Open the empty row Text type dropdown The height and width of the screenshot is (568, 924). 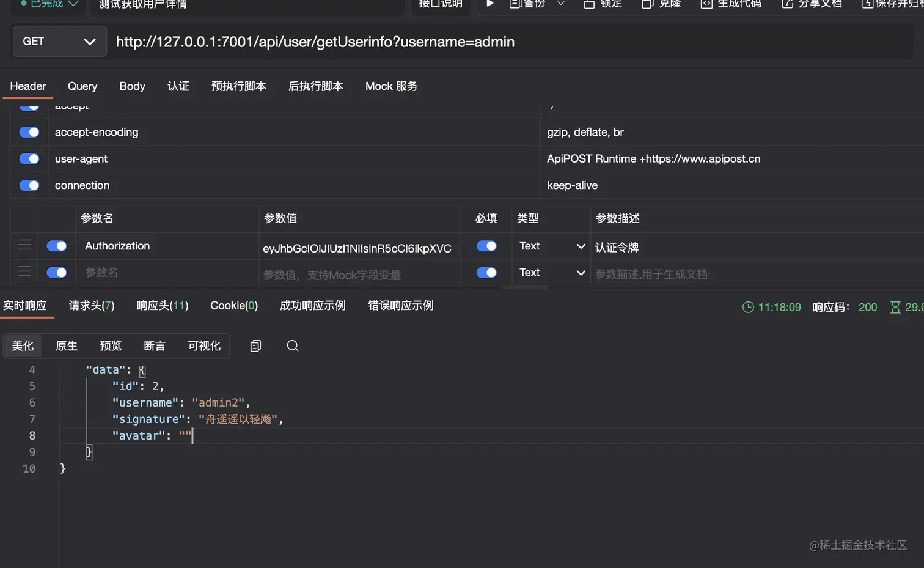click(x=552, y=273)
